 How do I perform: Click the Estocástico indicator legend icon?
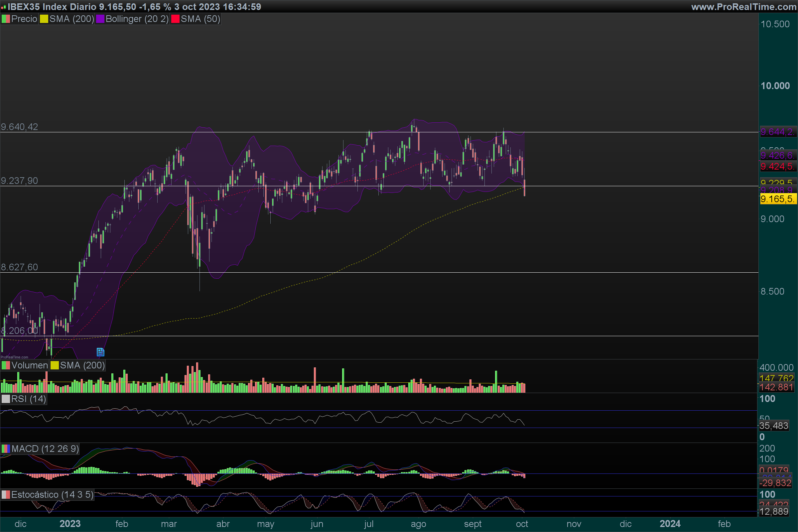pyautogui.click(x=6, y=495)
